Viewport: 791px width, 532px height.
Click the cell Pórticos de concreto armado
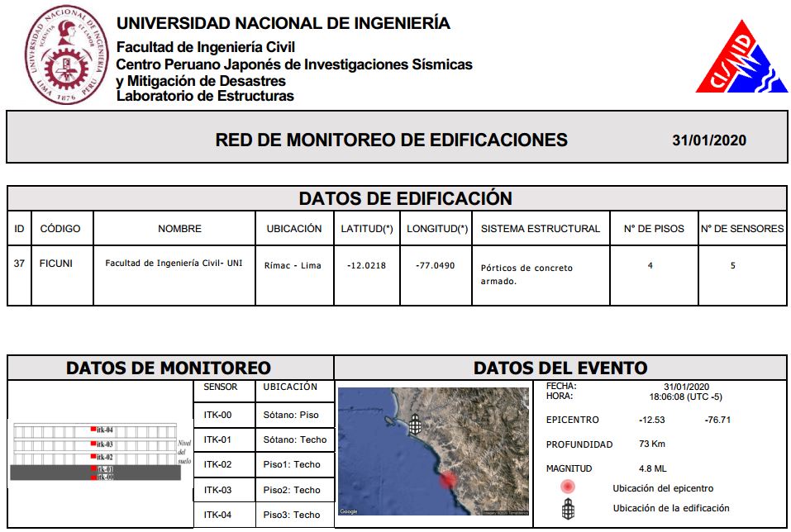[527, 274]
